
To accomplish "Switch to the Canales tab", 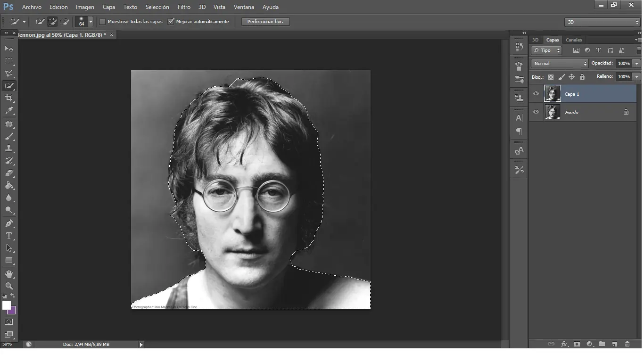I will click(574, 40).
